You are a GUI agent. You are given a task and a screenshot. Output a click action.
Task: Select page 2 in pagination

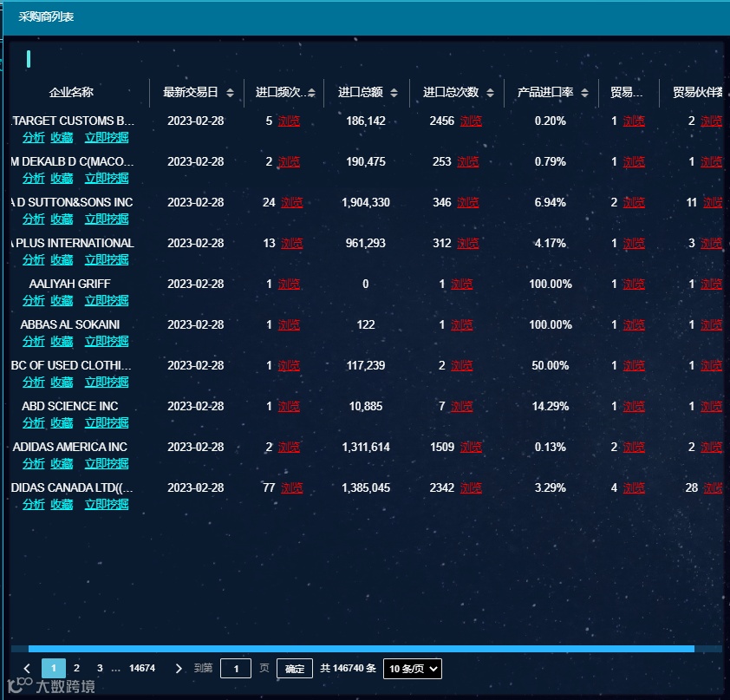pos(77,668)
